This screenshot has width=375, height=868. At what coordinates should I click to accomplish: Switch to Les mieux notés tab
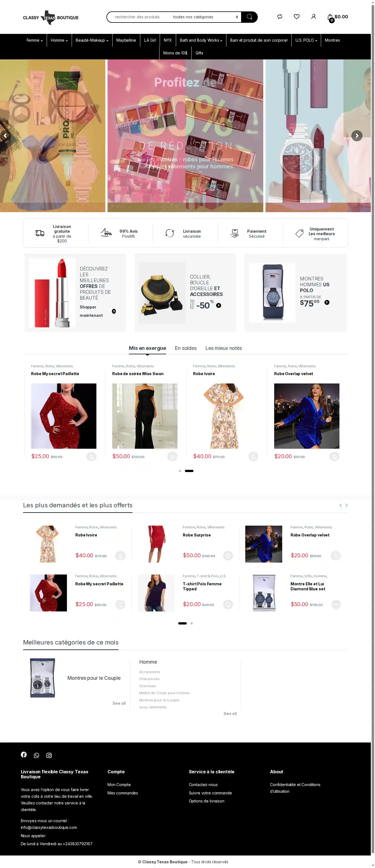click(224, 348)
